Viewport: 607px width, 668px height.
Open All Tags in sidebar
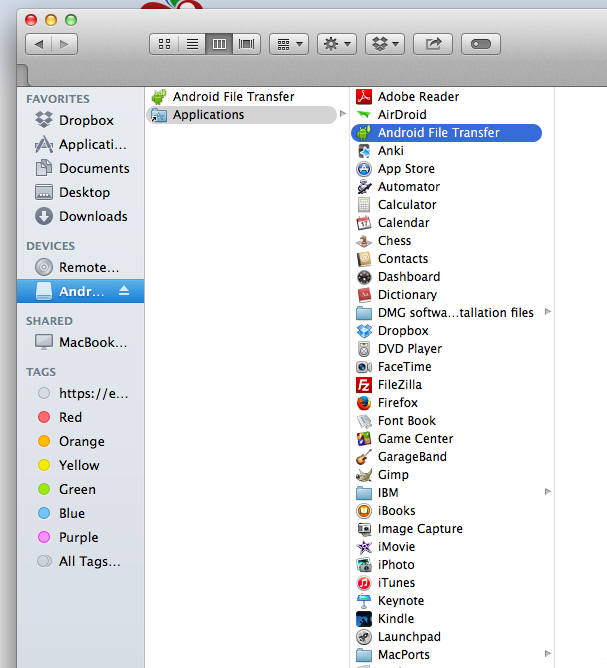click(x=79, y=561)
